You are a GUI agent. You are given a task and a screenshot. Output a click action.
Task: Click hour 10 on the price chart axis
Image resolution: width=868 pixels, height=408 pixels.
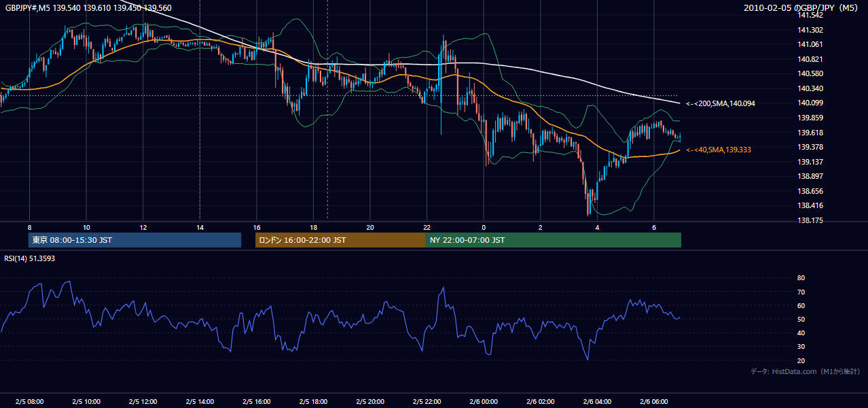pyautogui.click(x=86, y=227)
